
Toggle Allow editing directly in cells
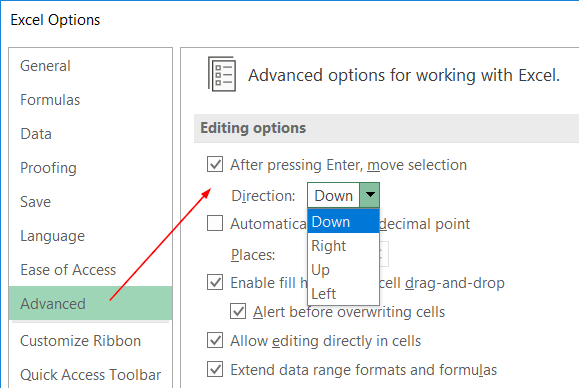(x=215, y=340)
